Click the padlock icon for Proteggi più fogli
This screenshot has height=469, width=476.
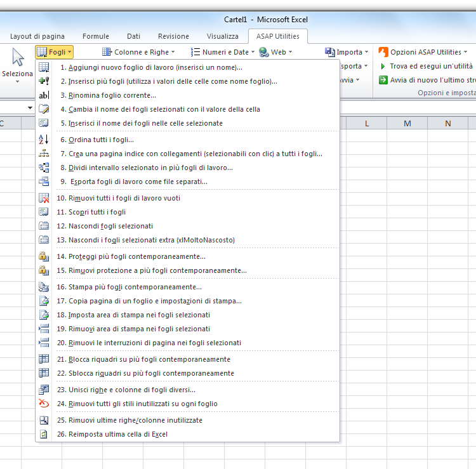click(44, 256)
